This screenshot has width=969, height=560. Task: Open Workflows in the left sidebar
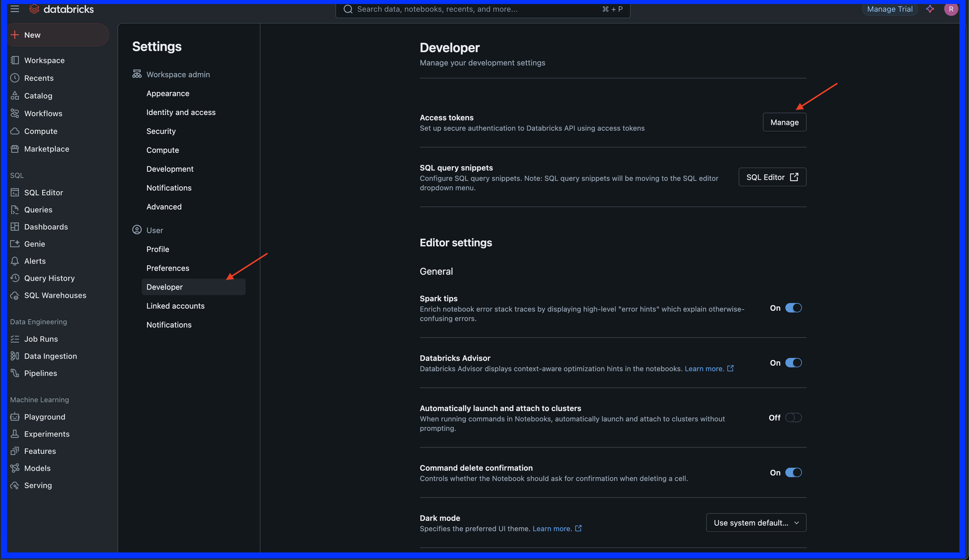(43, 114)
